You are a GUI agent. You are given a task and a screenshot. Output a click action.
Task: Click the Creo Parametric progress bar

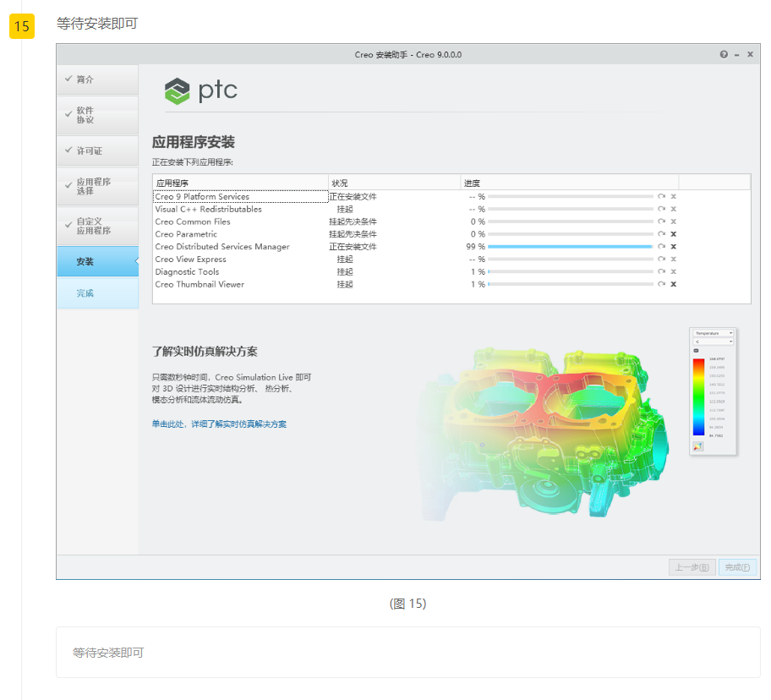point(571,234)
